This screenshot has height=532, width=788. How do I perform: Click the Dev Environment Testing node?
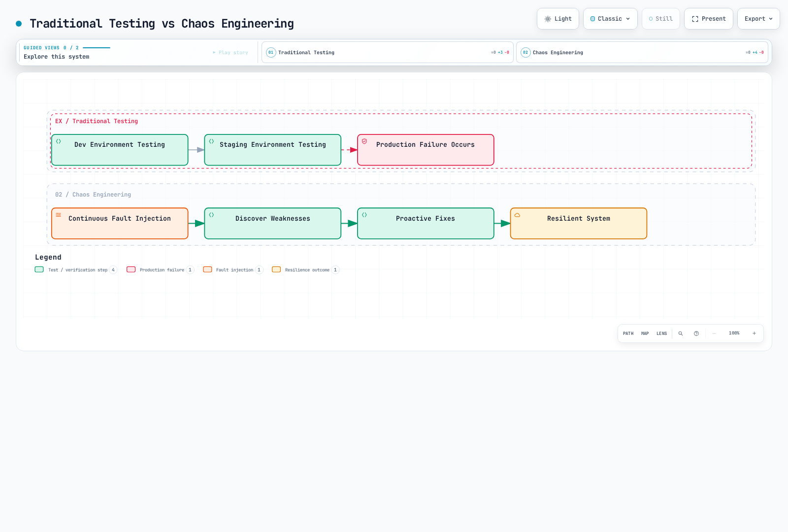pos(120,150)
